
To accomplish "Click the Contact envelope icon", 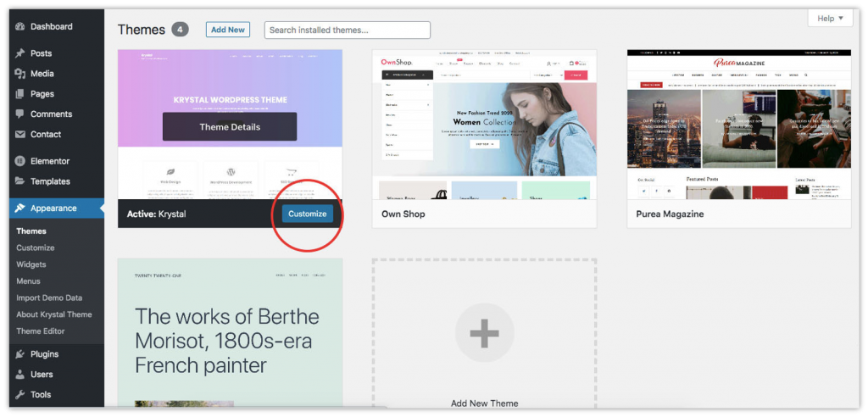I will coord(20,134).
